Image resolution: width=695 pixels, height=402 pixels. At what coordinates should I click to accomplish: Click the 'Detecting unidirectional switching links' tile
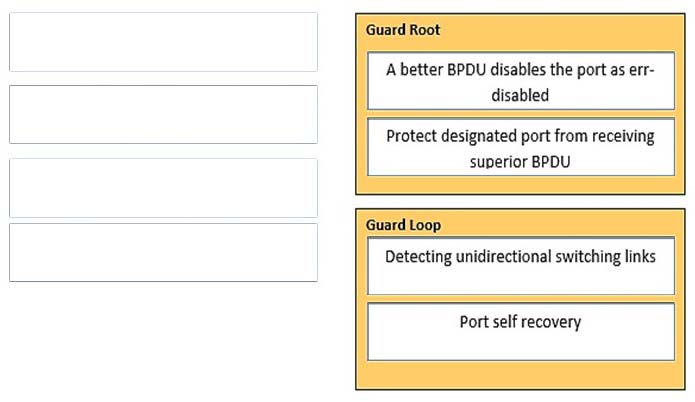pos(521,265)
